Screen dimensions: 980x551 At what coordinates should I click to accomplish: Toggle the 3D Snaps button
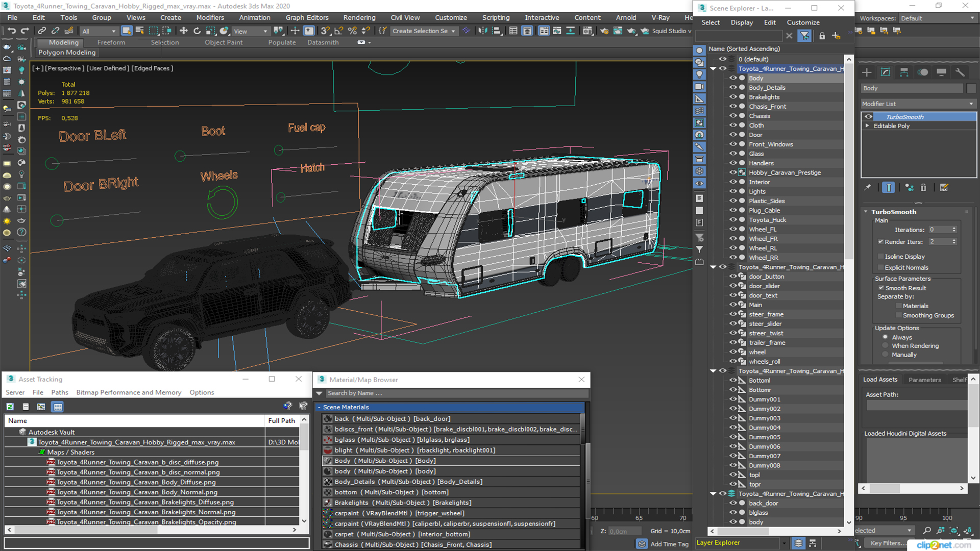(326, 31)
